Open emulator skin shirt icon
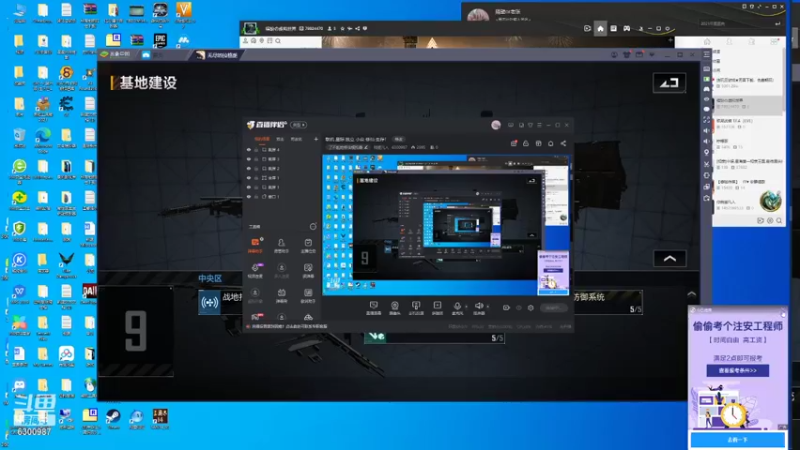Viewport: 800px width, 450px height. click(627, 55)
